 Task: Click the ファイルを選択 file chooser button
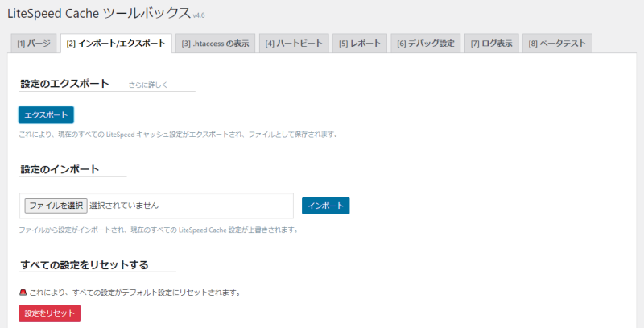coord(55,206)
